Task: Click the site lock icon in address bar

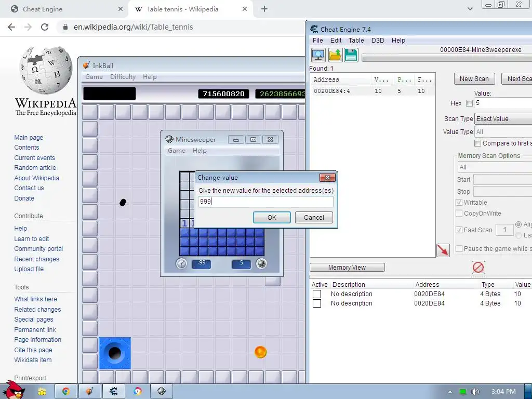Action: tap(65, 27)
